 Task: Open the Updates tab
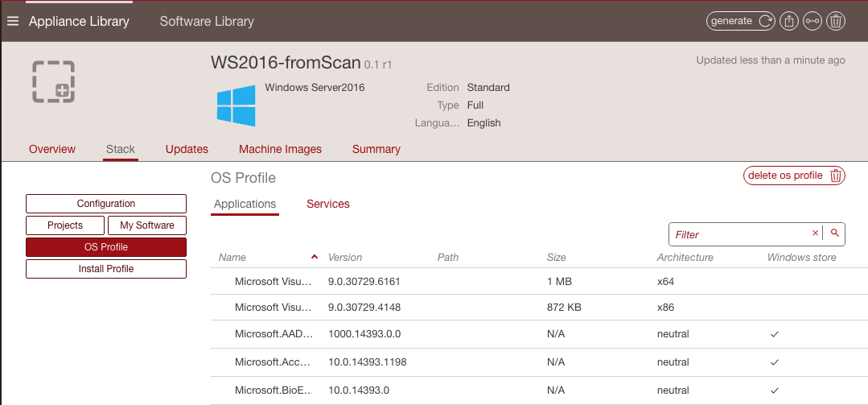(x=187, y=149)
